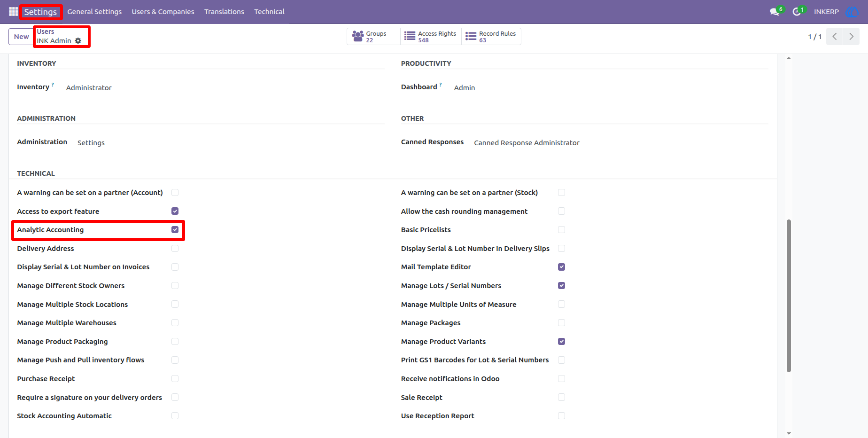The height and width of the screenshot is (438, 868).
Task: Go to the next record arrow
Action: point(851,37)
